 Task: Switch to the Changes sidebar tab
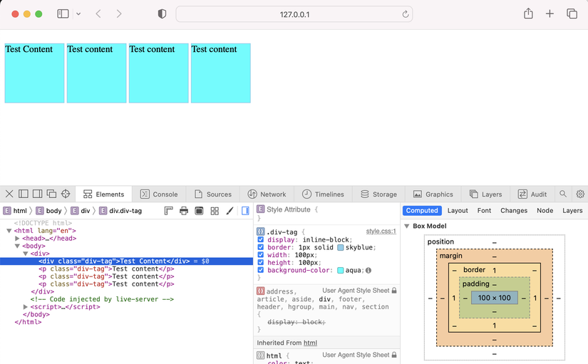tap(514, 211)
